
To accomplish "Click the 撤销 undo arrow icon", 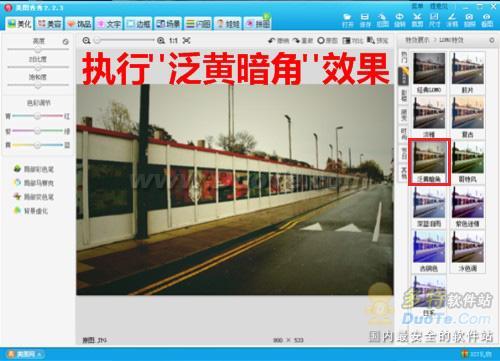I will tap(272, 41).
